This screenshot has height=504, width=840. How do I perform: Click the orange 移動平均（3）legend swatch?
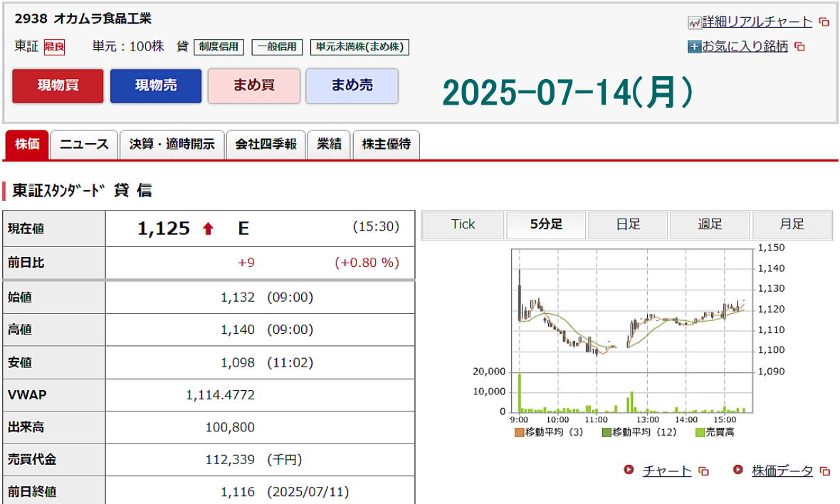[x=519, y=432]
